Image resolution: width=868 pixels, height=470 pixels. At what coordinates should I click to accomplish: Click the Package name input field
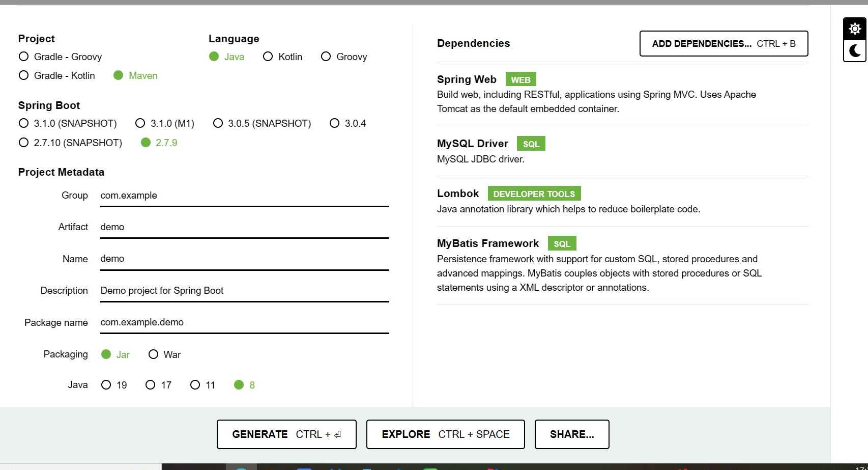coord(245,322)
